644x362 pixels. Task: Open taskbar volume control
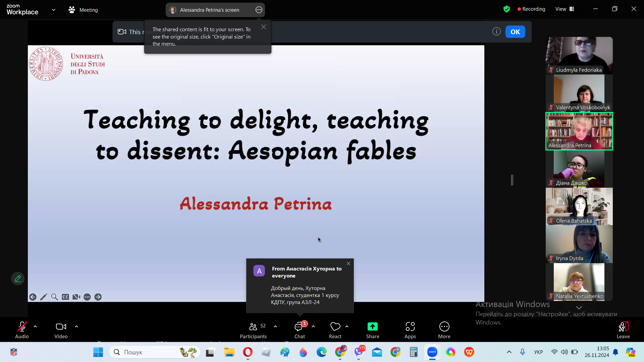tap(565, 352)
